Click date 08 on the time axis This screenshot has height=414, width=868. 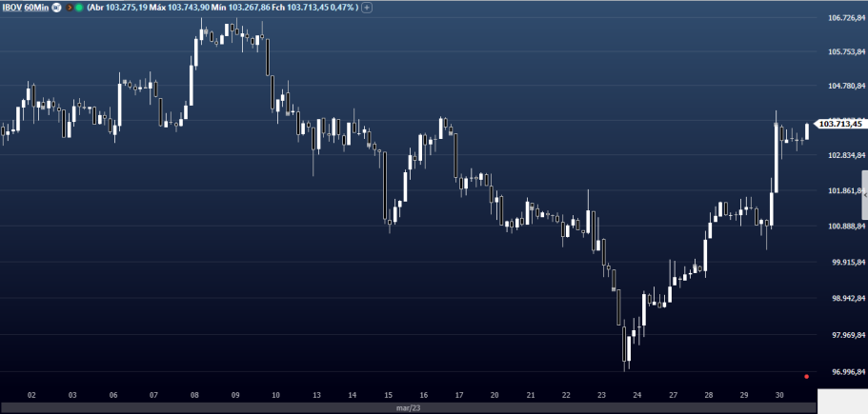194,394
